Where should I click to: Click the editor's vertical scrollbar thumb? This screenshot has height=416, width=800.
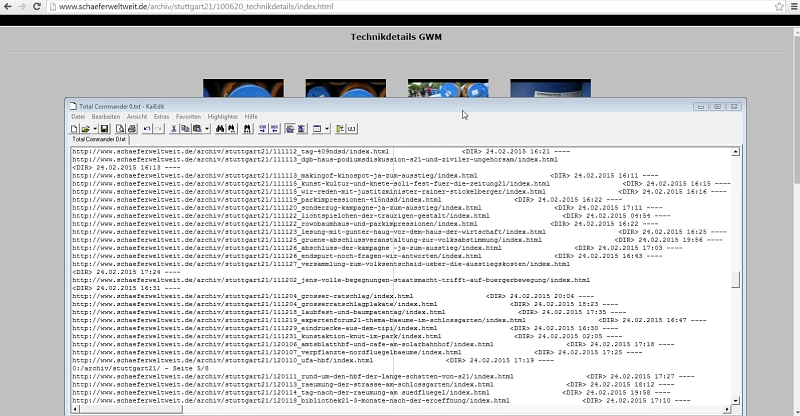coord(736,280)
